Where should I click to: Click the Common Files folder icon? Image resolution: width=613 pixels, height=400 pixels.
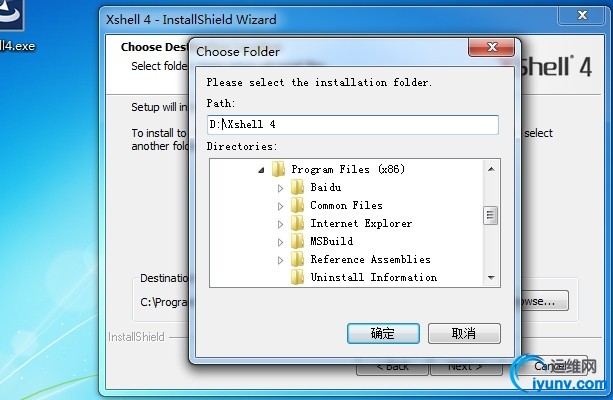(298, 205)
